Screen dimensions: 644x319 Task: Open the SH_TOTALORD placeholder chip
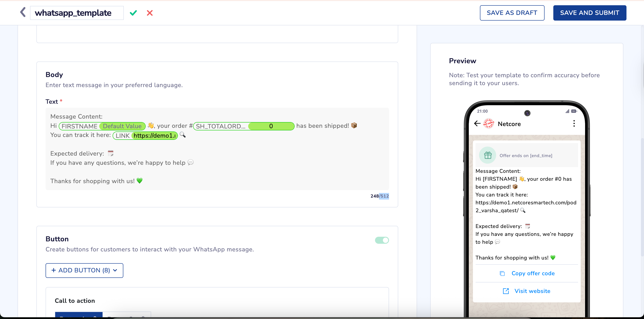[x=244, y=126]
